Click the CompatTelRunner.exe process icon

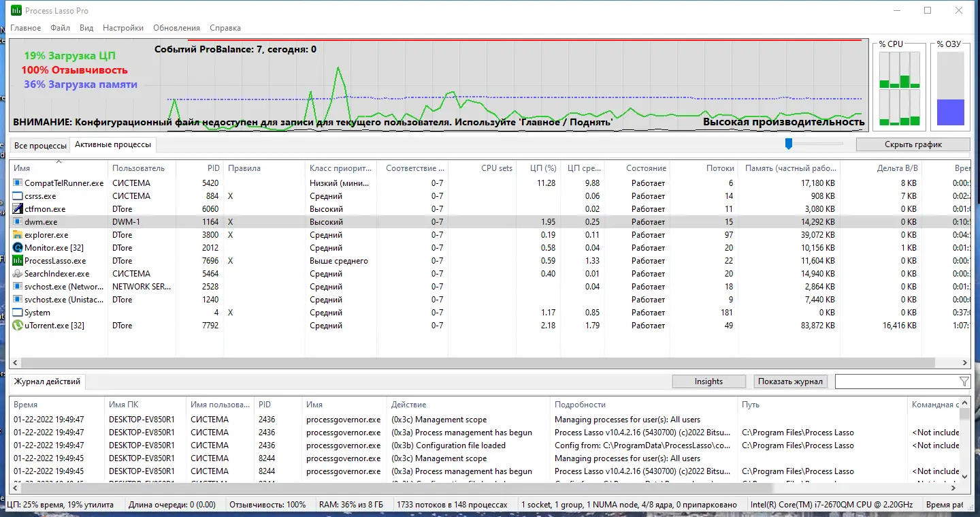[x=18, y=183]
